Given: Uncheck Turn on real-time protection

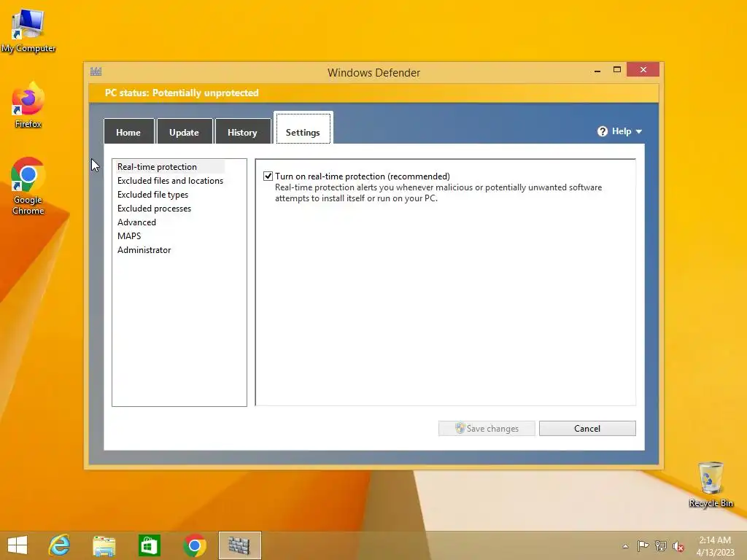Looking at the screenshot, I should 268,176.
